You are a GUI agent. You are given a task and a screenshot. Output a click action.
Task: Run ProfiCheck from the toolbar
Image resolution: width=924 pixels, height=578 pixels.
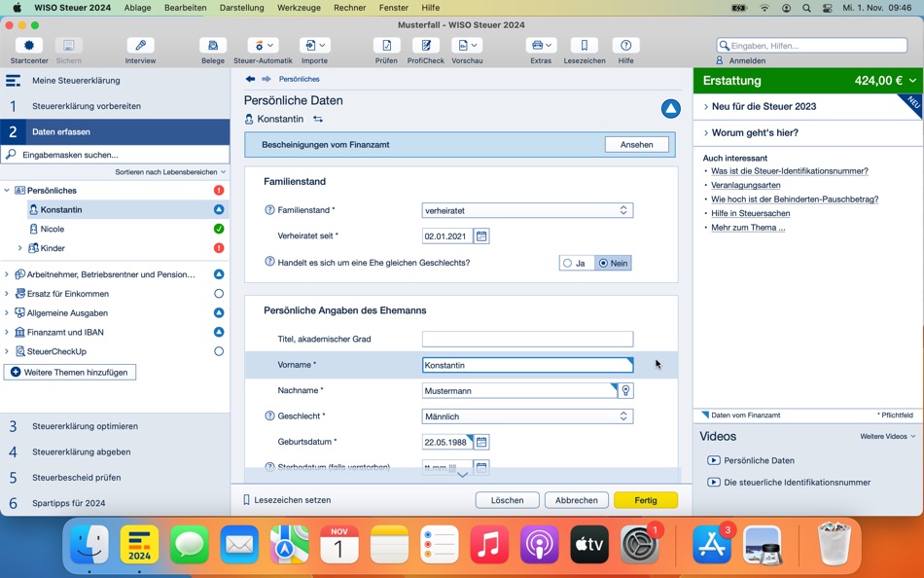pos(425,46)
